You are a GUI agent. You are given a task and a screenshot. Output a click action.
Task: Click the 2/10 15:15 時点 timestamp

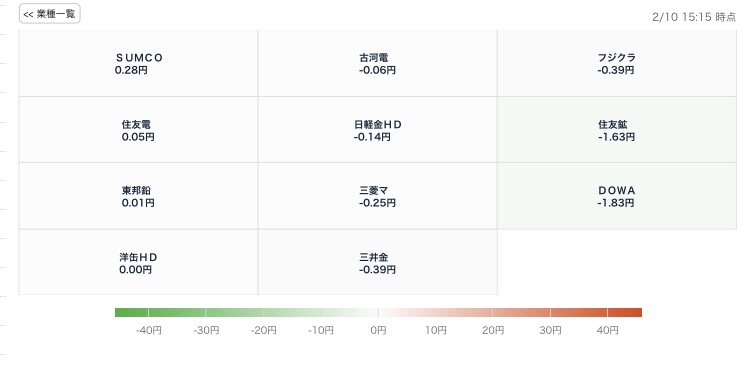pyautogui.click(x=694, y=17)
